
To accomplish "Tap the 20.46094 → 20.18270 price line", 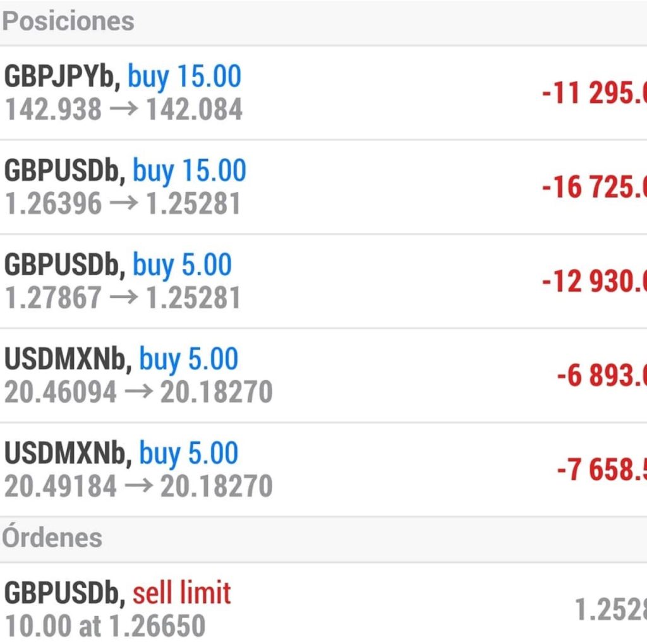I will (x=138, y=392).
